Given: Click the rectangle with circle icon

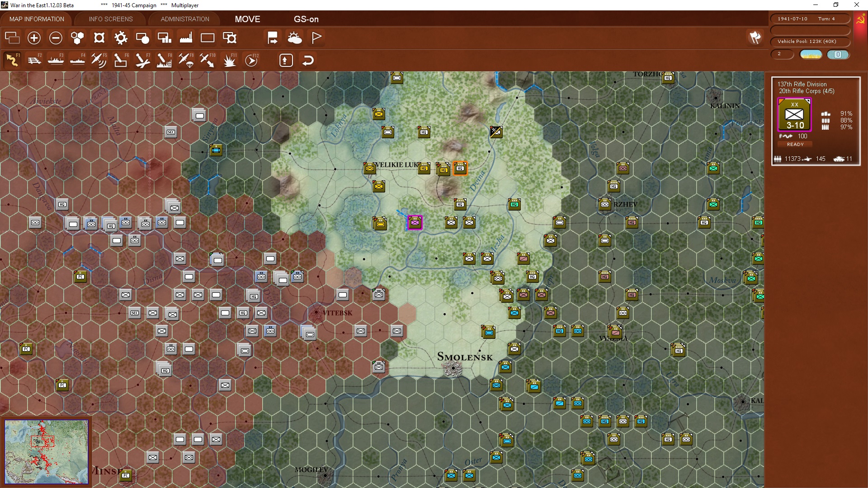Looking at the screenshot, I should tap(142, 38).
